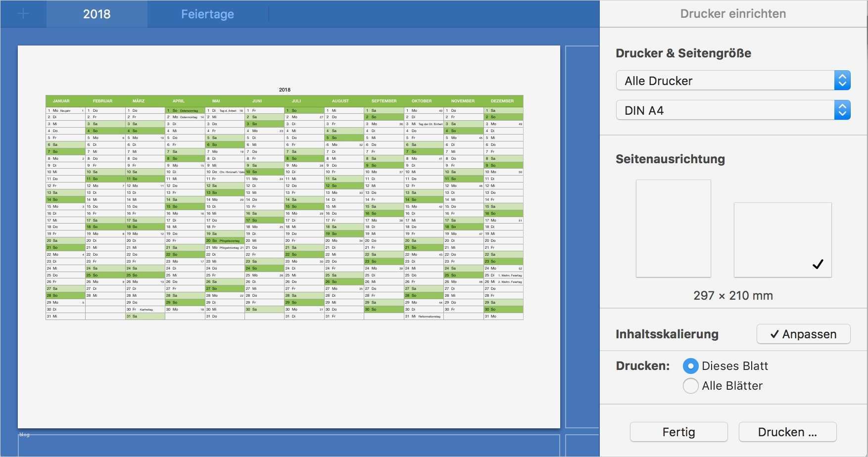Click the JANUAR column header in preview
Screen dimensions: 868x457
tap(61, 101)
